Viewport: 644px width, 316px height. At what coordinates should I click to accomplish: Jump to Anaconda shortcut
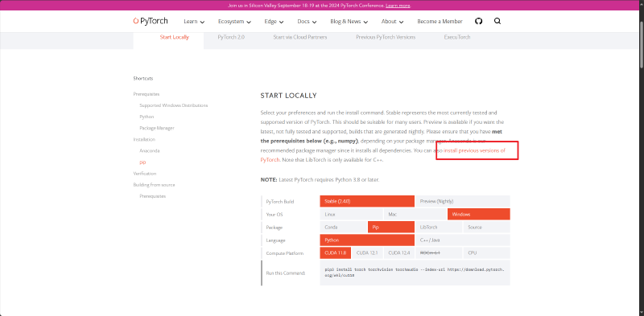(150, 150)
